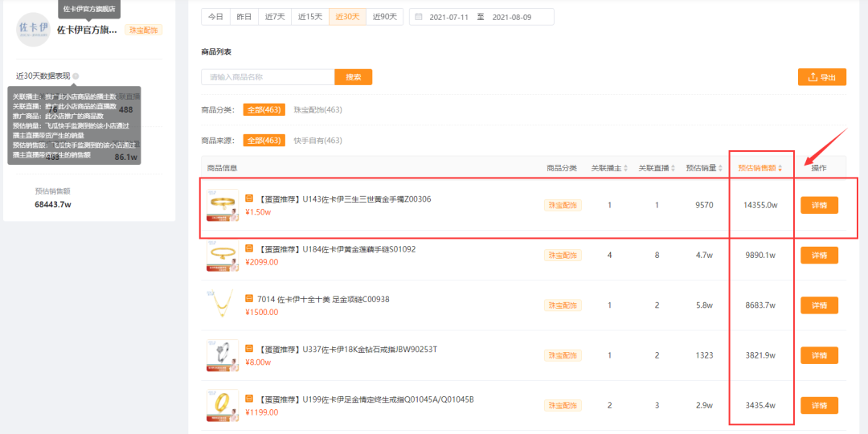Open product title 7014 佐卡伊十全十美 足金项链C00938
The width and height of the screenshot is (868, 434).
(x=324, y=300)
